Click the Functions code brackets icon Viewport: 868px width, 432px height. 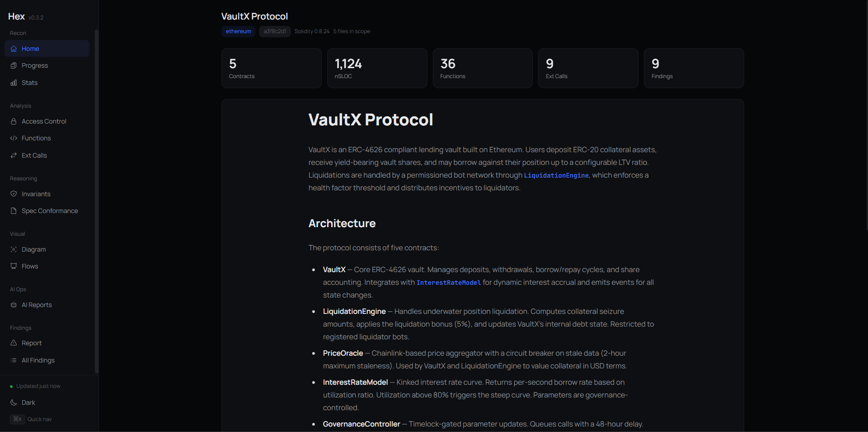tap(14, 138)
